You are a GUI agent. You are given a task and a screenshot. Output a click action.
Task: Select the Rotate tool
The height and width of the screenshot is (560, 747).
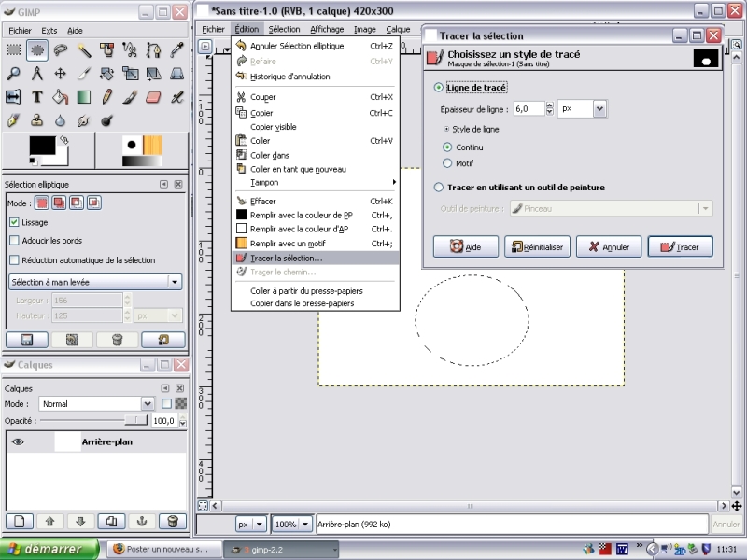point(106,74)
